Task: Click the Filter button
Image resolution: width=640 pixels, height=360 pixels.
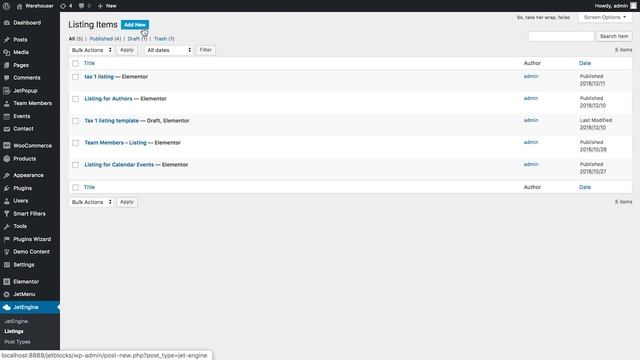Action: coord(206,50)
